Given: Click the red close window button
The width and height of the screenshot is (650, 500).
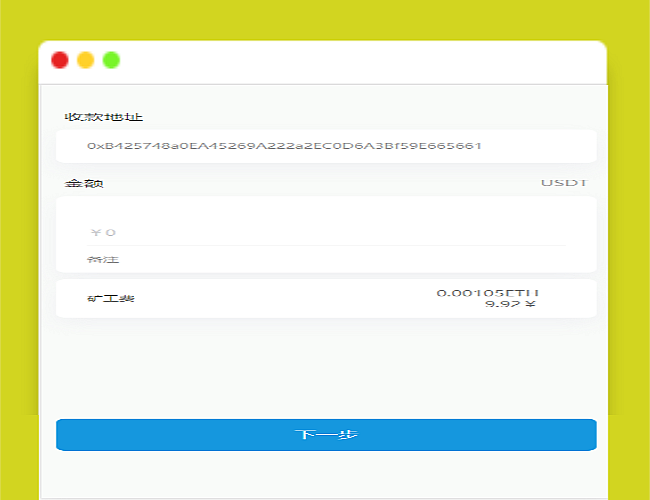Looking at the screenshot, I should [x=60, y=60].
